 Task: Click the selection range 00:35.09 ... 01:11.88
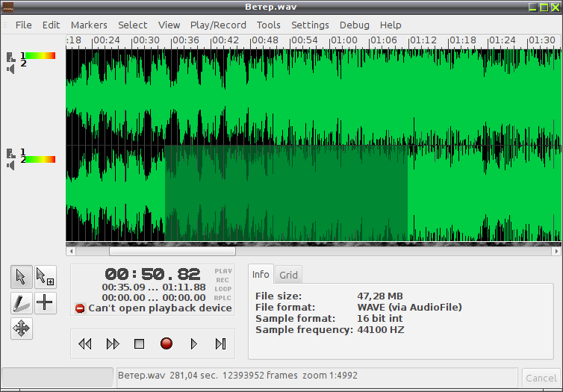[x=154, y=287]
